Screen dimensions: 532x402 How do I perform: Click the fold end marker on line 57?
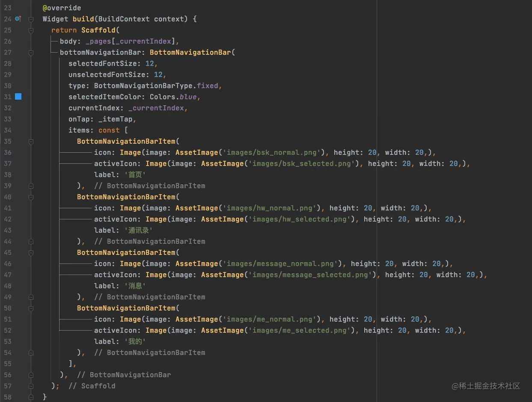click(x=31, y=386)
